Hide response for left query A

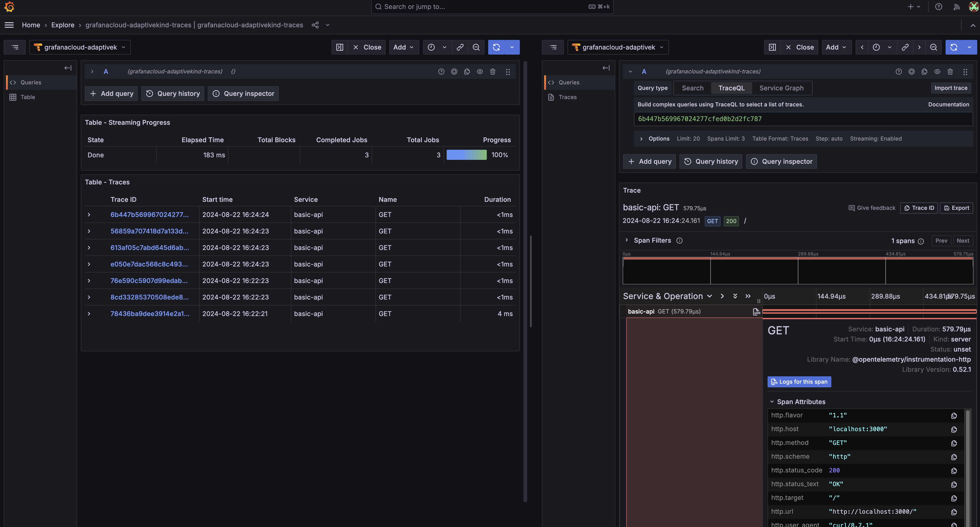480,72
